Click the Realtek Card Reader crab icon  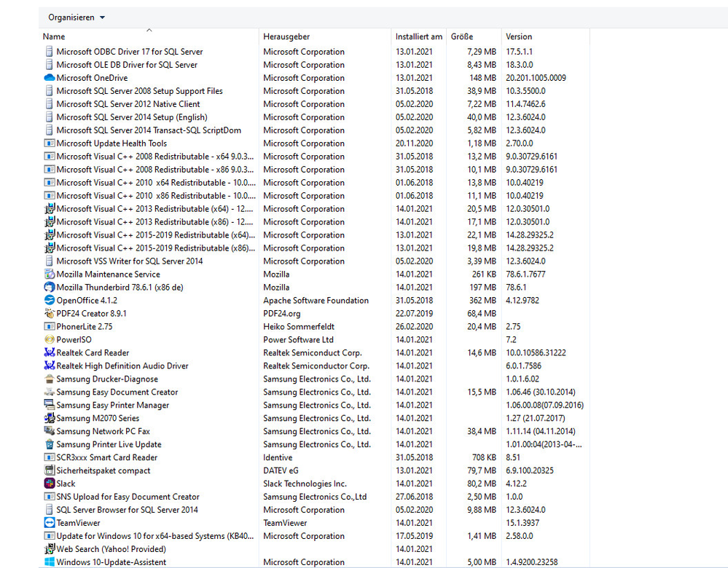[x=50, y=352]
